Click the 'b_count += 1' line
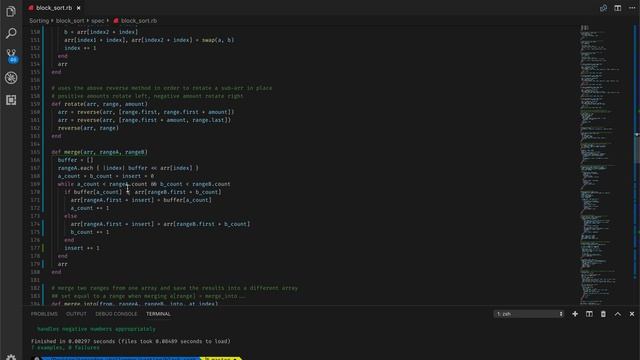 90,232
